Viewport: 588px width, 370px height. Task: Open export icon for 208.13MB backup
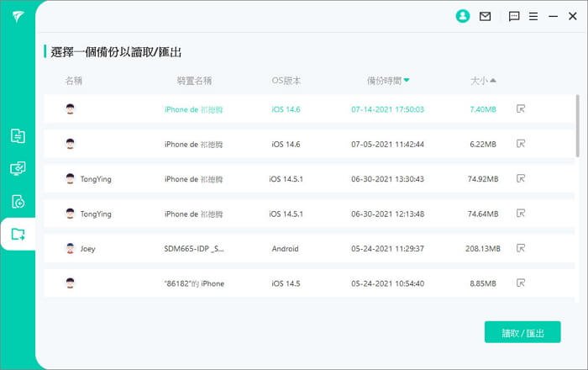click(x=521, y=248)
